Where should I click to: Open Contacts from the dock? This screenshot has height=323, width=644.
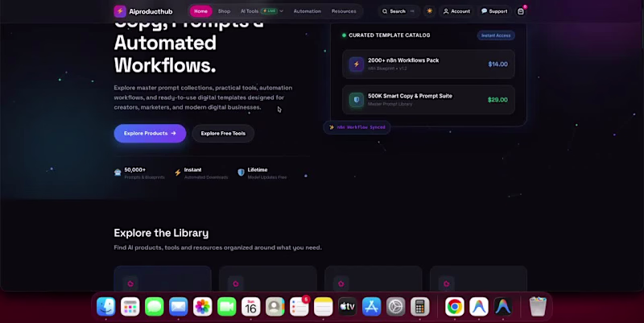(275, 307)
